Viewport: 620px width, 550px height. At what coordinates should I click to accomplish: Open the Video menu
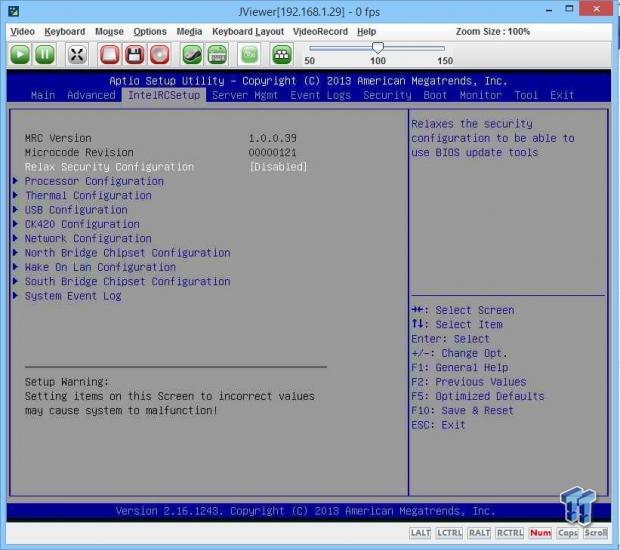22,31
